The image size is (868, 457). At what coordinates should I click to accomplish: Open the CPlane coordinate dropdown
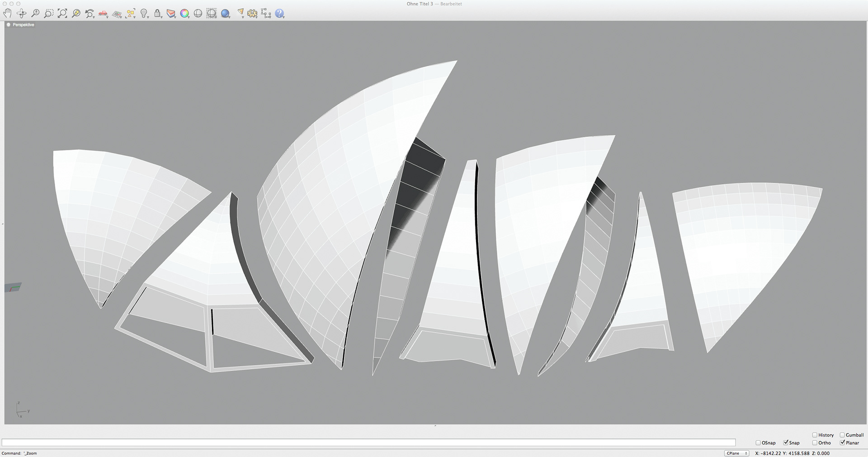click(x=736, y=453)
